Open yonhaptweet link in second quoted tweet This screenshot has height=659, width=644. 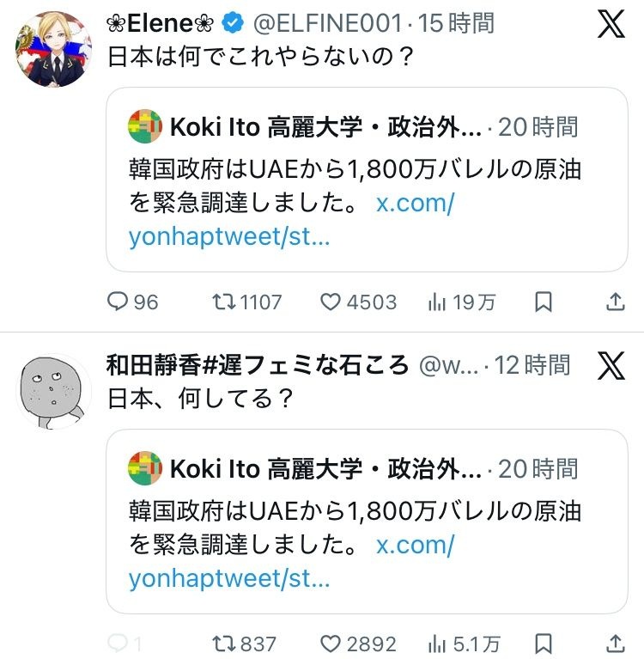(229, 578)
